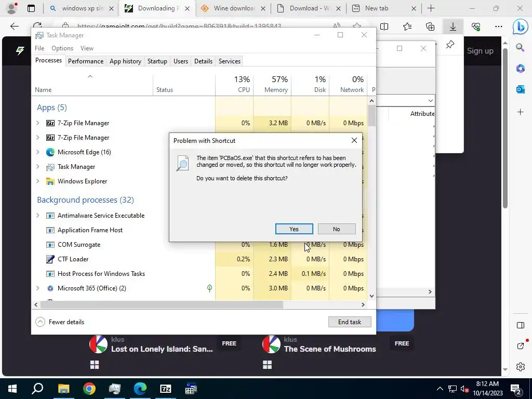Open Edge Favorites star list icon
The height and width of the screenshot is (399, 532).
407,26
